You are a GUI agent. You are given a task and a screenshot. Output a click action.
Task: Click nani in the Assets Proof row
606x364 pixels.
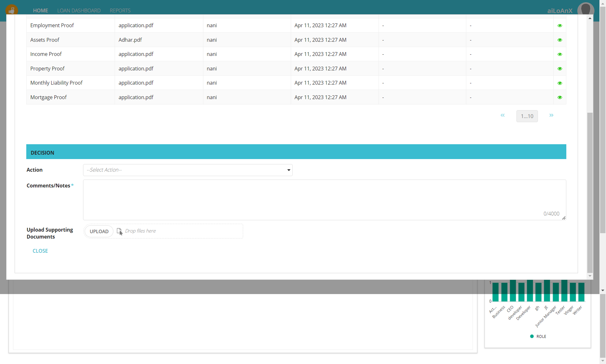point(212,40)
